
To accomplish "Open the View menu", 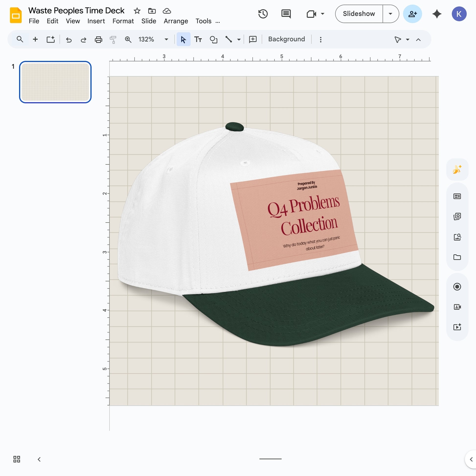I will [73, 21].
